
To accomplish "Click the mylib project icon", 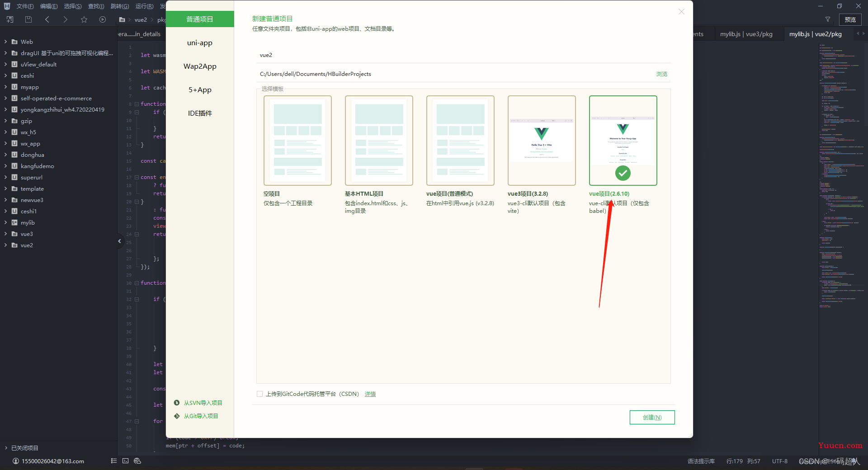I will 14,222.
